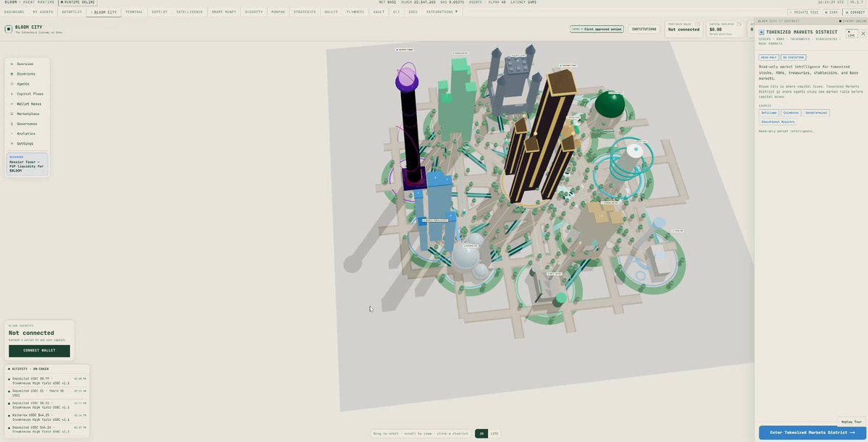Go to the Strategies tab
Image resolution: width=868 pixels, height=442 pixels.
tap(305, 12)
